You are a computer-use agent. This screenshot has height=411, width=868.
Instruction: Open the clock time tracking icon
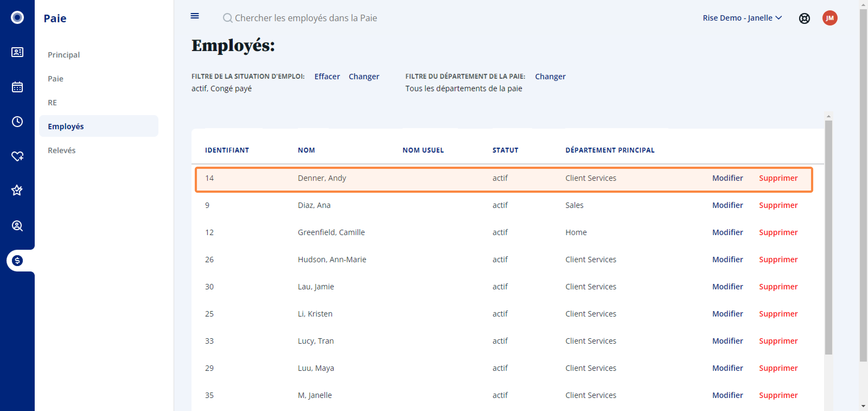point(17,122)
